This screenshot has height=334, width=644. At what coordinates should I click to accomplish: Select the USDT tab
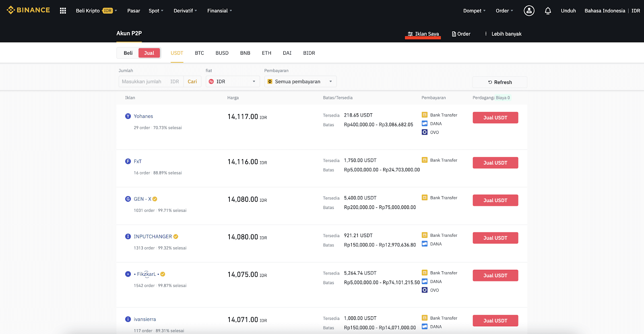point(177,53)
